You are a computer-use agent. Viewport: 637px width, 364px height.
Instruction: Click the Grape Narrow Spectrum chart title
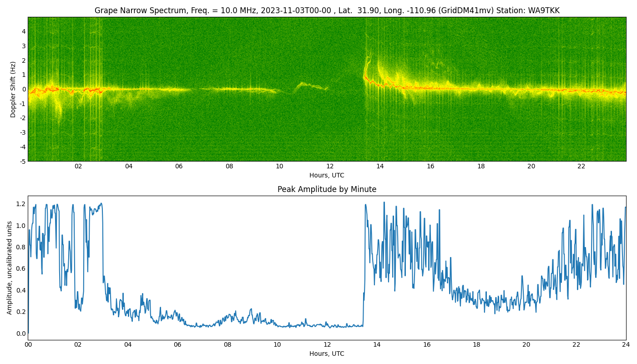click(327, 10)
